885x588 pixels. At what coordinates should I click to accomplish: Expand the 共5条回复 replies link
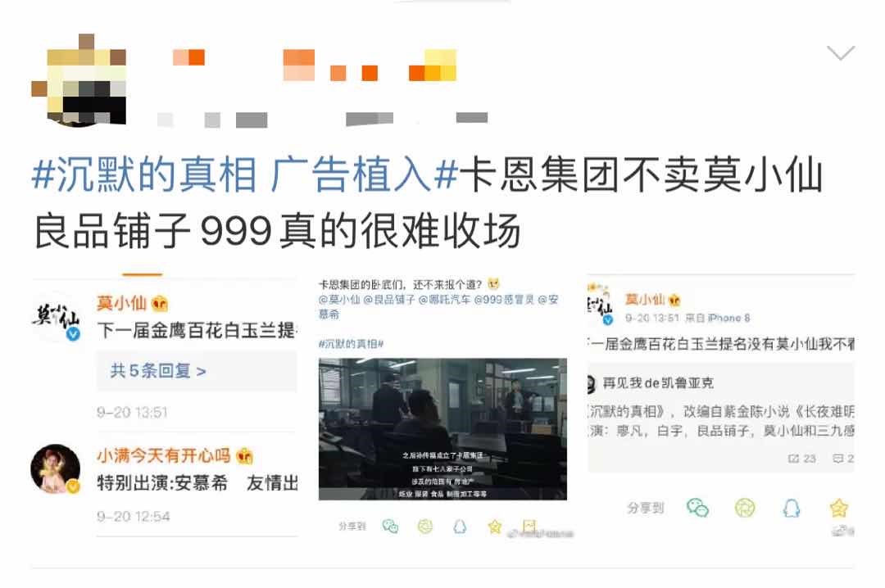pos(158,371)
